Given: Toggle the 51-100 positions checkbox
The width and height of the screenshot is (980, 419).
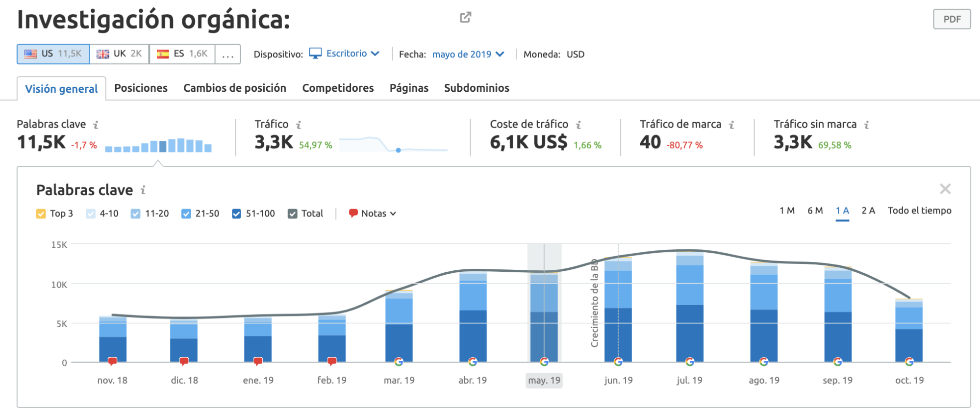Looking at the screenshot, I should 236,214.
